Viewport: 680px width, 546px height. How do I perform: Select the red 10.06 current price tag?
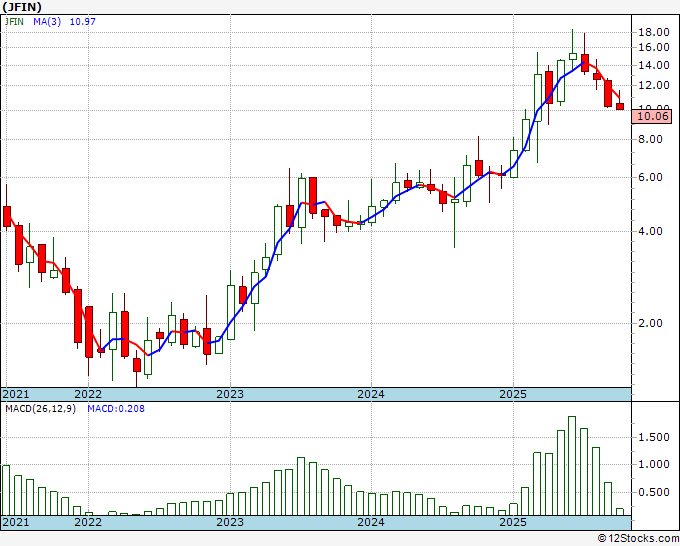652,116
